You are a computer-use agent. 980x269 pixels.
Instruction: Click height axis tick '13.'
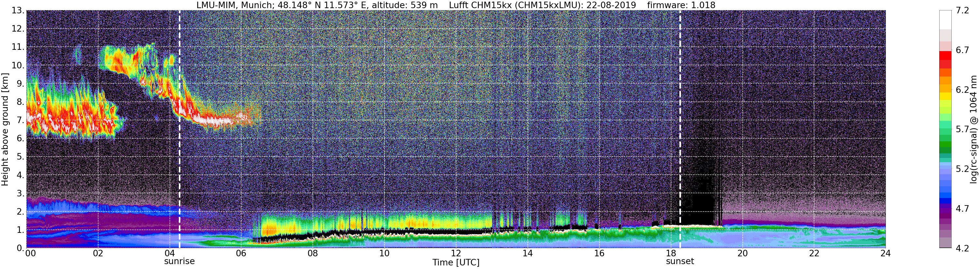(x=18, y=11)
